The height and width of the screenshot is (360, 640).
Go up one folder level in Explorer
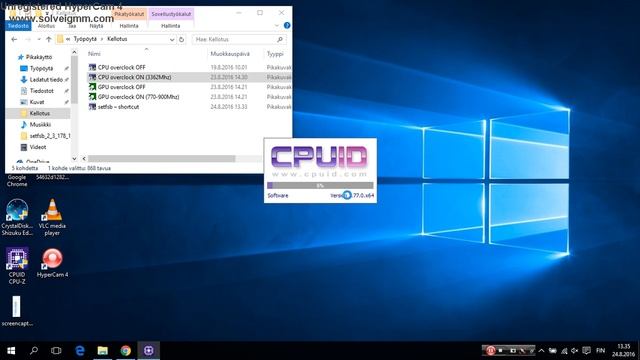tap(49, 40)
